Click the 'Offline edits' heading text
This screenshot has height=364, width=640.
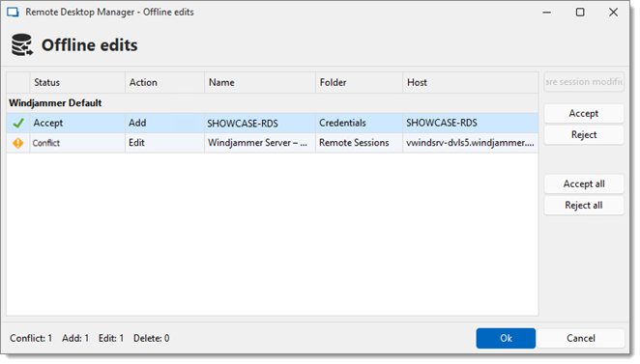coord(89,45)
